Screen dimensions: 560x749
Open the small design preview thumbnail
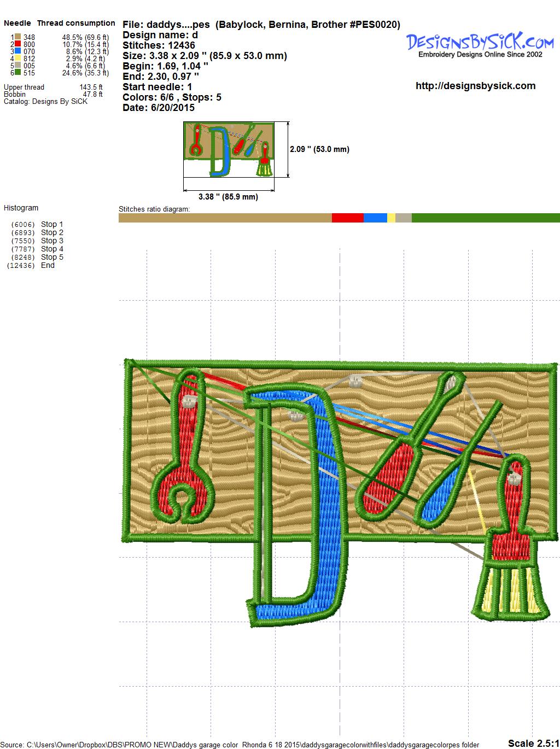point(229,149)
